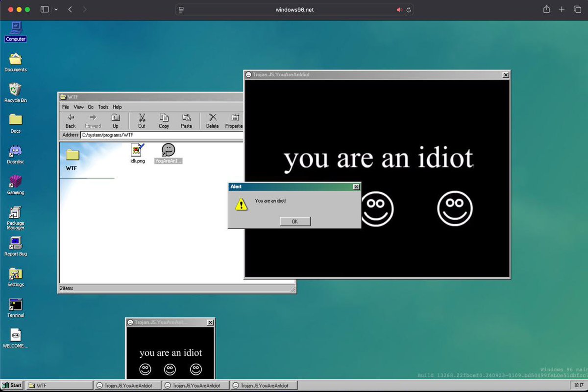Open the WELCOME text file icon
This screenshot has width=588, height=392.
click(x=16, y=339)
